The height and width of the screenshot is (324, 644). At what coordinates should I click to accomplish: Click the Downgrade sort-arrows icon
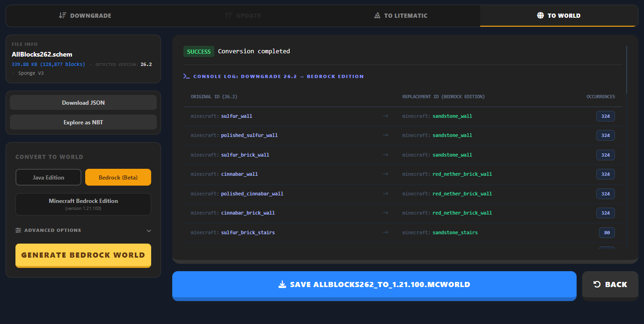[x=63, y=15]
